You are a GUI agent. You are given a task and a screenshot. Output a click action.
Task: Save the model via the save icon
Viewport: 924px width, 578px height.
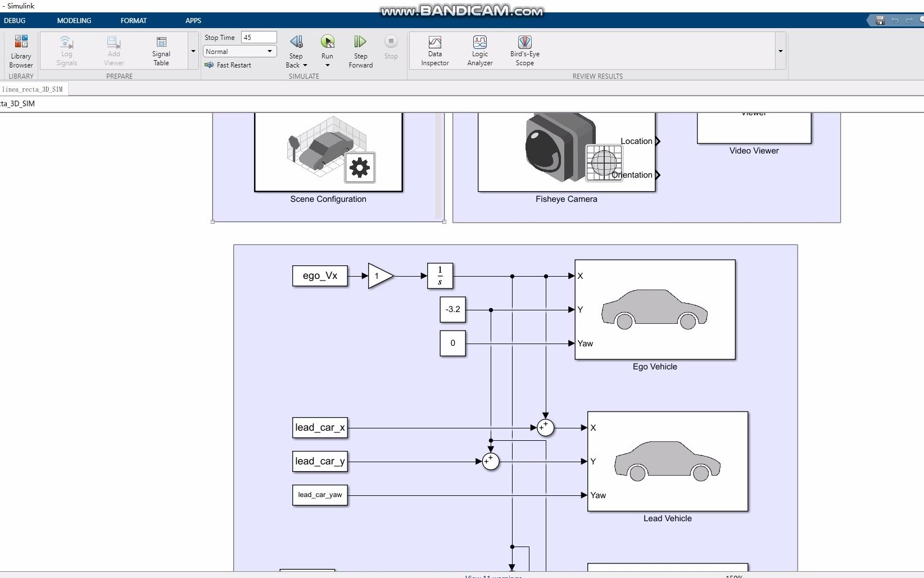[x=878, y=20]
